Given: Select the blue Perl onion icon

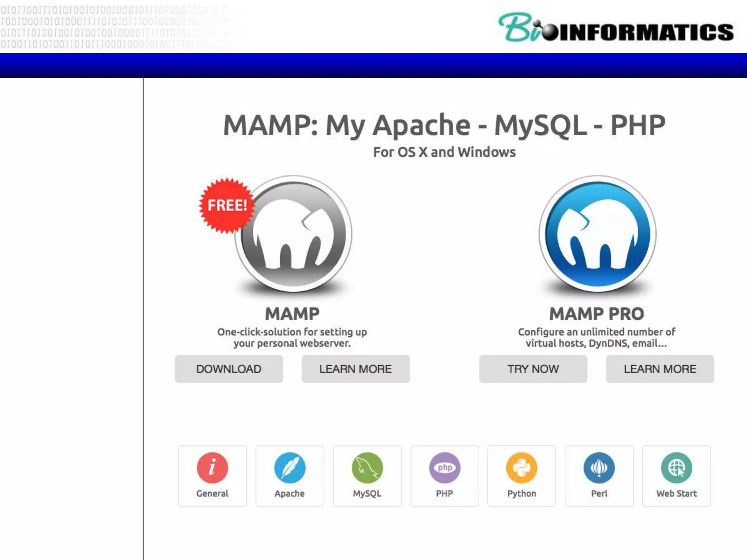Looking at the screenshot, I should [599, 467].
